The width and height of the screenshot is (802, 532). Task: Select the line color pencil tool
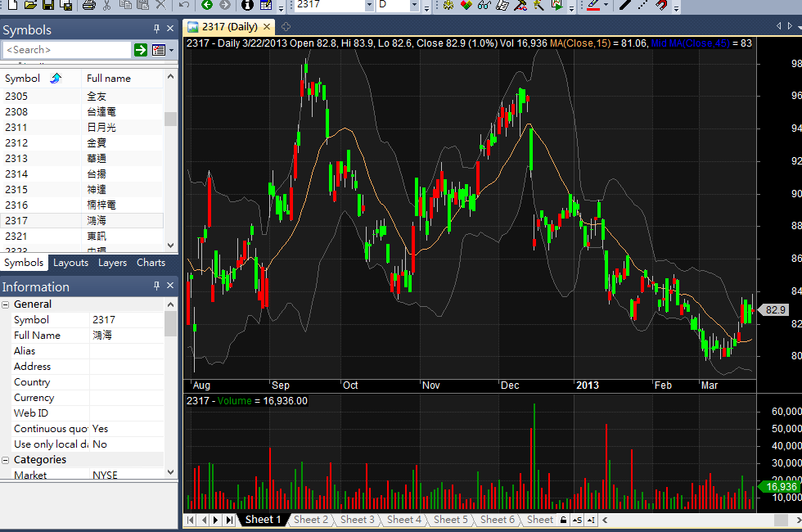[x=593, y=5]
